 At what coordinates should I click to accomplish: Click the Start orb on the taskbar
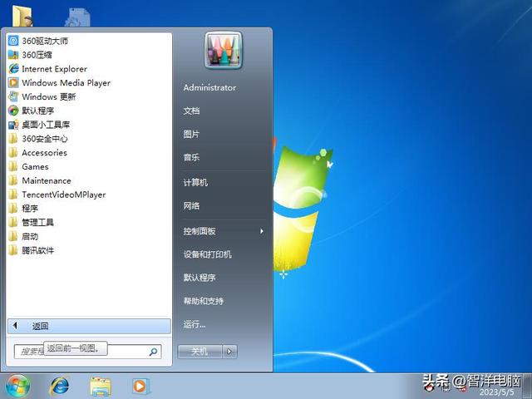[17, 386]
